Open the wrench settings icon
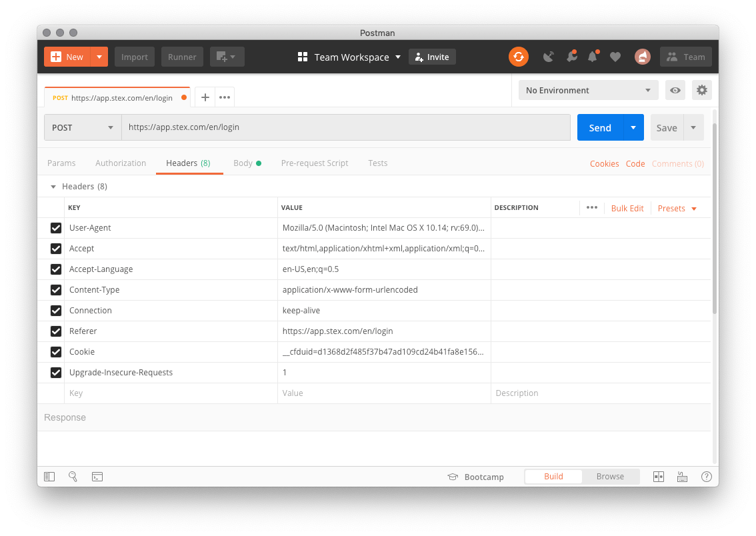The width and height of the screenshot is (756, 536). tap(572, 57)
